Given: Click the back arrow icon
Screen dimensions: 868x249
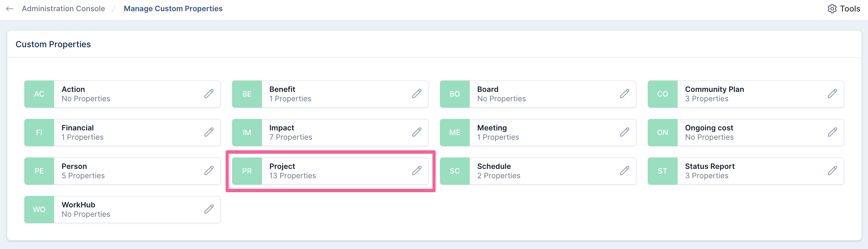Looking at the screenshot, I should (x=9, y=9).
